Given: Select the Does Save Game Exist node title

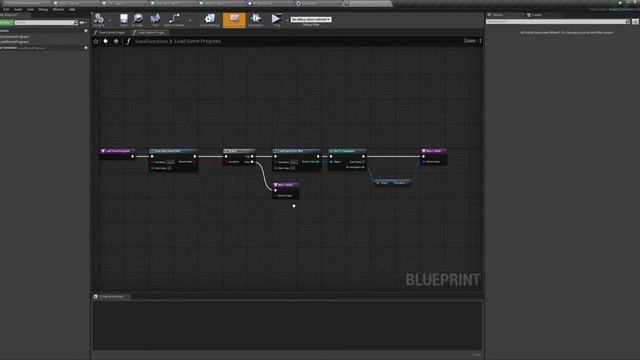Looking at the screenshot, I should click(x=173, y=151).
